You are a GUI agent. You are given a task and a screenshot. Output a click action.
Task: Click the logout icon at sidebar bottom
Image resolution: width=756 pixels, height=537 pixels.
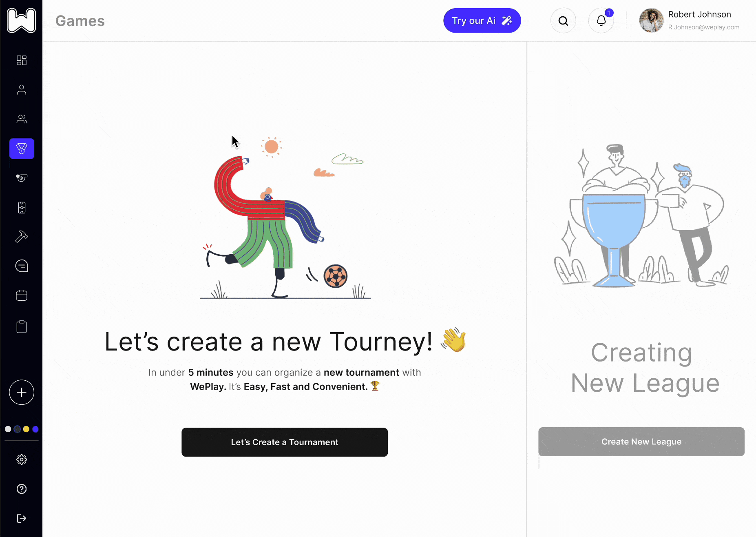click(22, 518)
